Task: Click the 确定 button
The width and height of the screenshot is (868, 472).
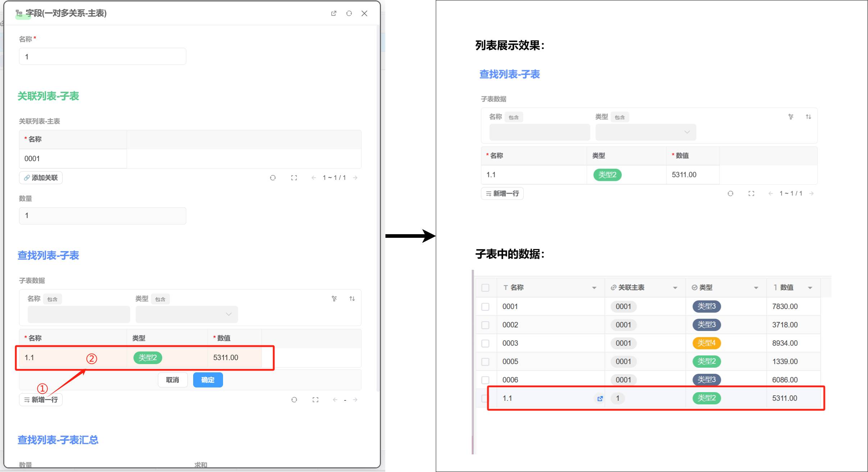Action: click(208, 380)
